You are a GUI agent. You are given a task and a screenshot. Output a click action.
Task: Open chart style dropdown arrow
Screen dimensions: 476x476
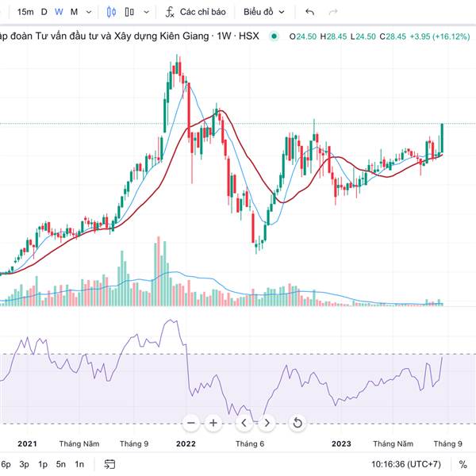pyautogui.click(x=146, y=12)
